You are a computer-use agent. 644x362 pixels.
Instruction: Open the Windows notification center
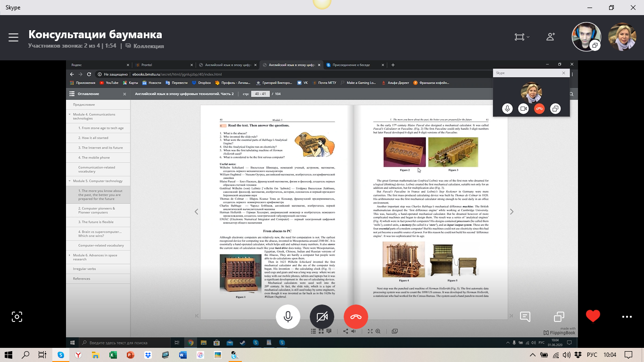click(628, 355)
